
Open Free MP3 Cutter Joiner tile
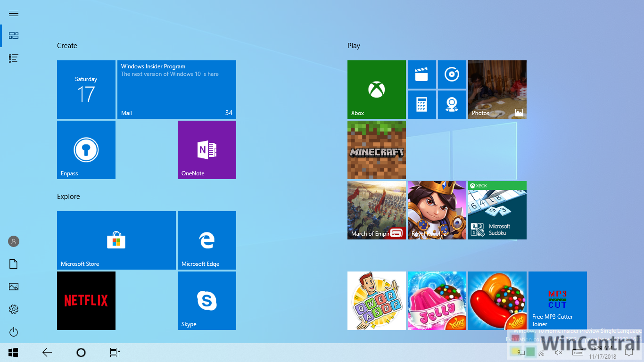(558, 301)
